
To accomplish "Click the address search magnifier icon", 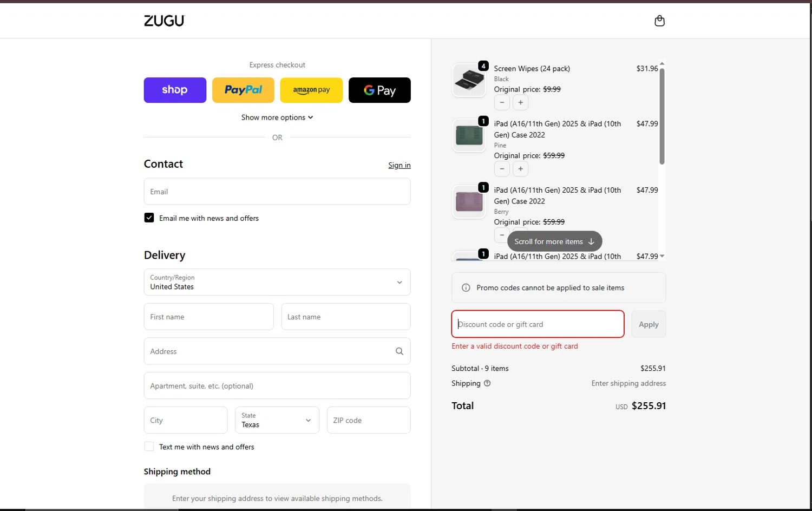I will pyautogui.click(x=400, y=351).
